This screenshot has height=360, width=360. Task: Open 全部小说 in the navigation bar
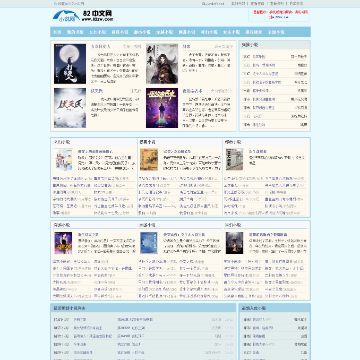(x=276, y=32)
